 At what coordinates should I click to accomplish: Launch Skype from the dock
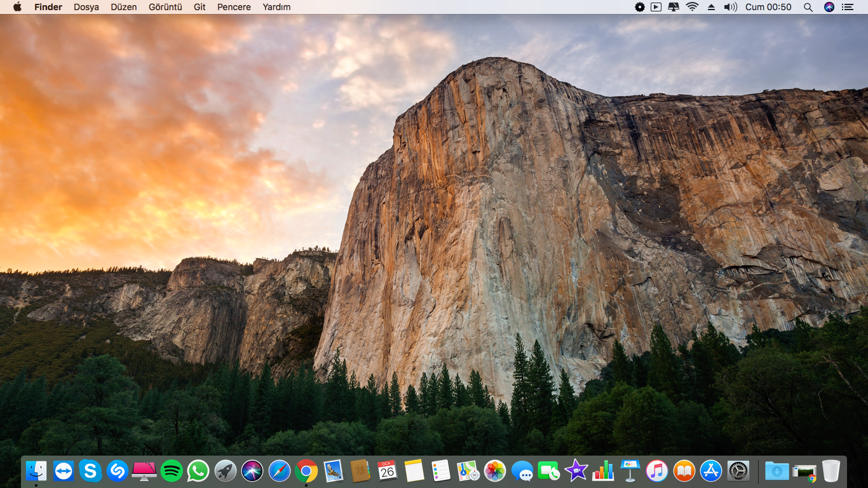click(x=90, y=471)
